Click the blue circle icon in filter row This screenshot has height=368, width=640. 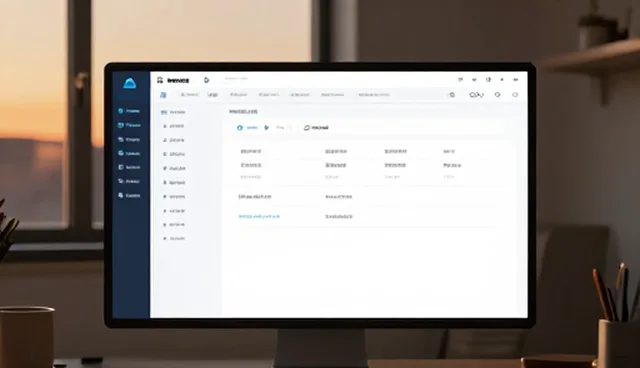[240, 128]
